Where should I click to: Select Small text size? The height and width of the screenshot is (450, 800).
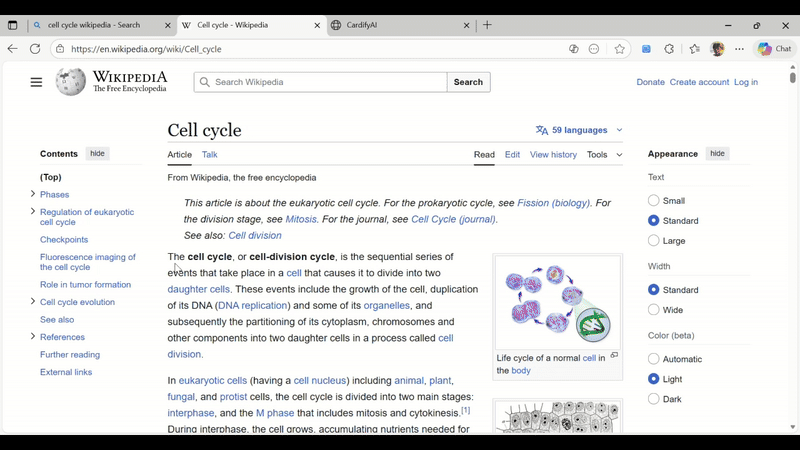tap(653, 201)
